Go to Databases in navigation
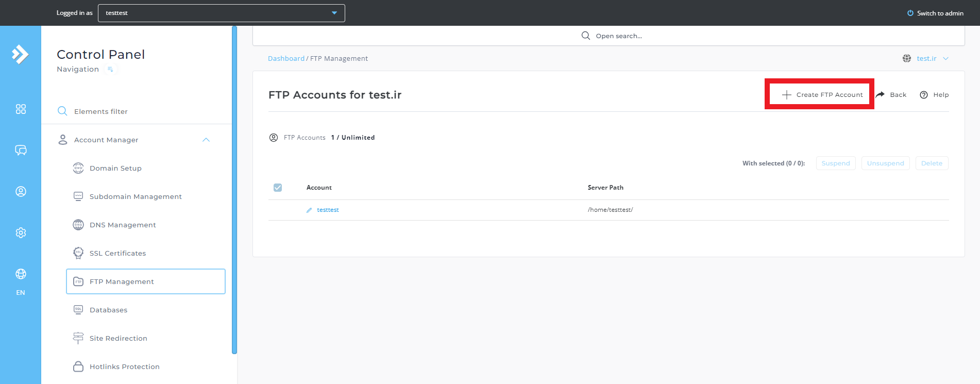Viewport: 980px width, 384px height. coord(108,310)
